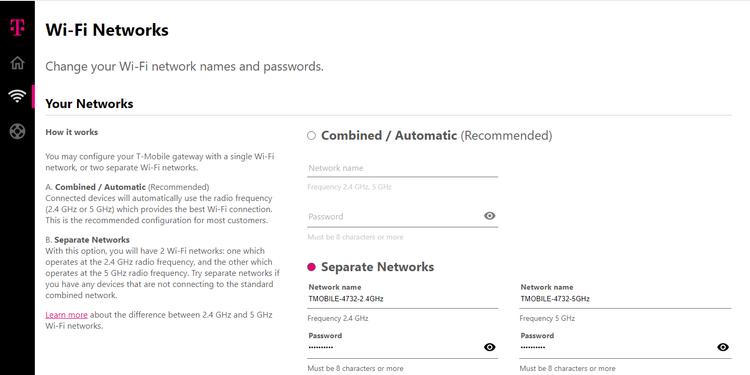Edit the TMOBILE-4732-5GHz network name field

(x=626, y=299)
